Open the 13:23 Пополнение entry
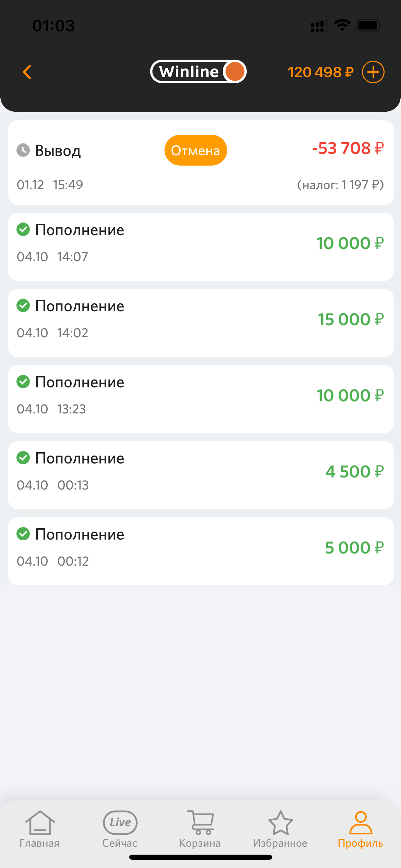 pos(201,399)
